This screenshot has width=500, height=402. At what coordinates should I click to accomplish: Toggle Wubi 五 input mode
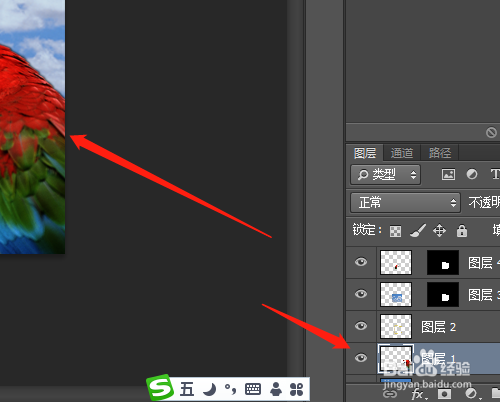[x=187, y=389]
